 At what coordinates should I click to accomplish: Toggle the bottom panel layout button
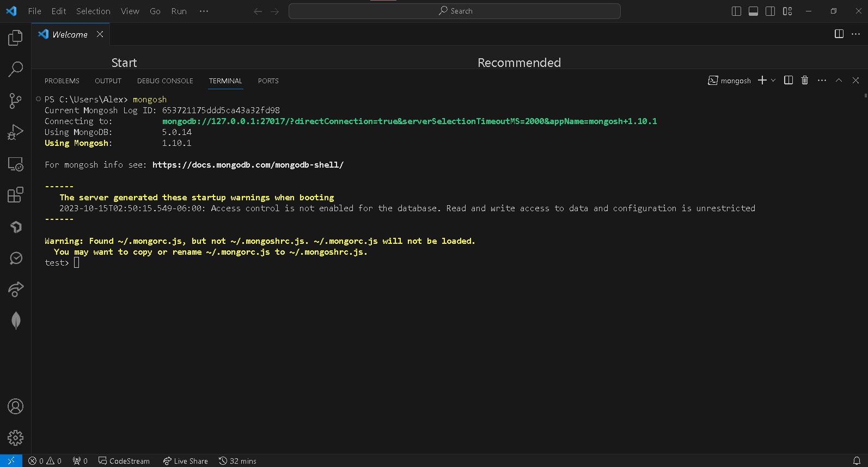tap(753, 11)
